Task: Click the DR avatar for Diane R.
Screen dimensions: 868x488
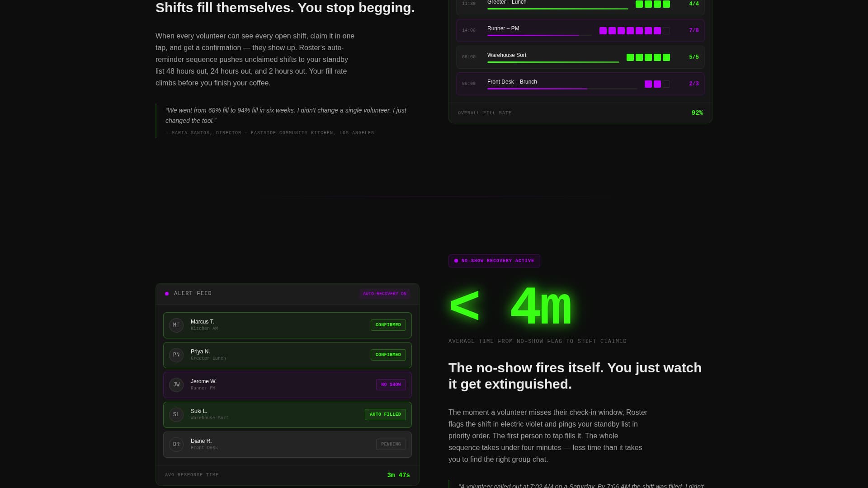Action: 176,444
